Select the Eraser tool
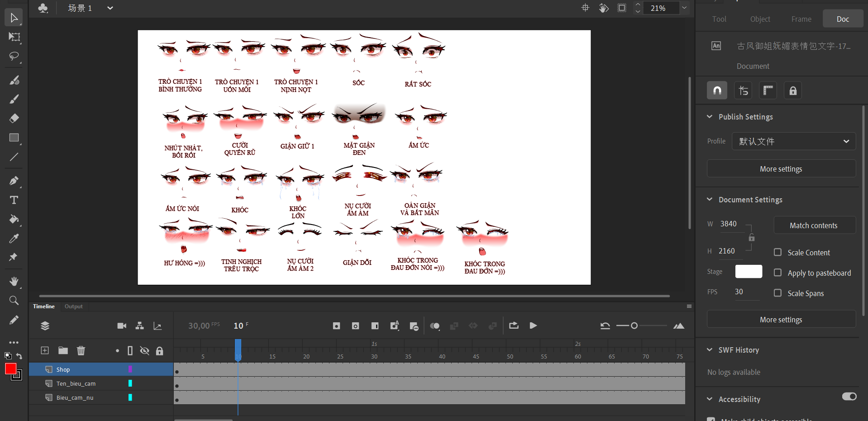The width and height of the screenshot is (868, 421). pyautogui.click(x=14, y=118)
